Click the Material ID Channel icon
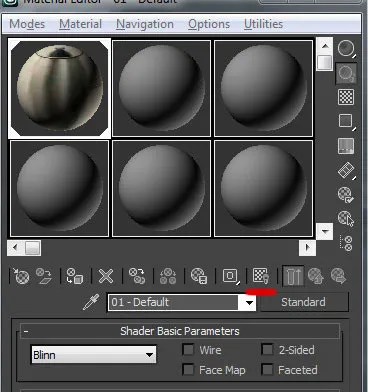 231,276
